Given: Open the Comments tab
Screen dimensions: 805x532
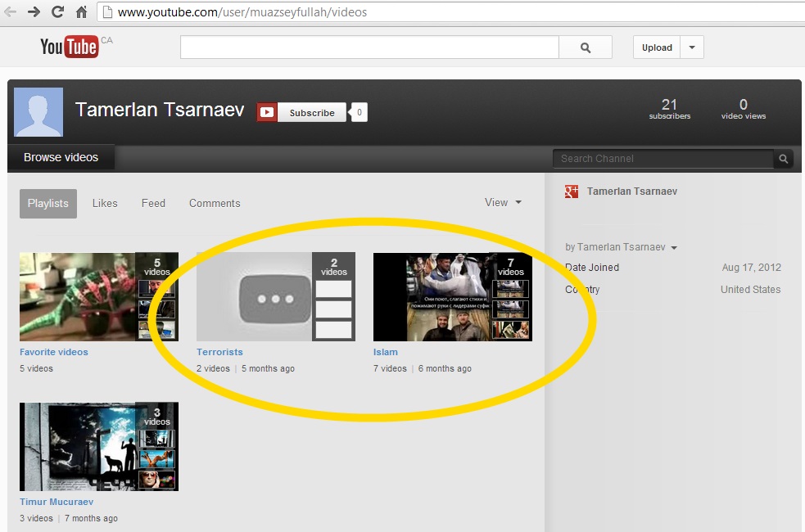Looking at the screenshot, I should (215, 204).
